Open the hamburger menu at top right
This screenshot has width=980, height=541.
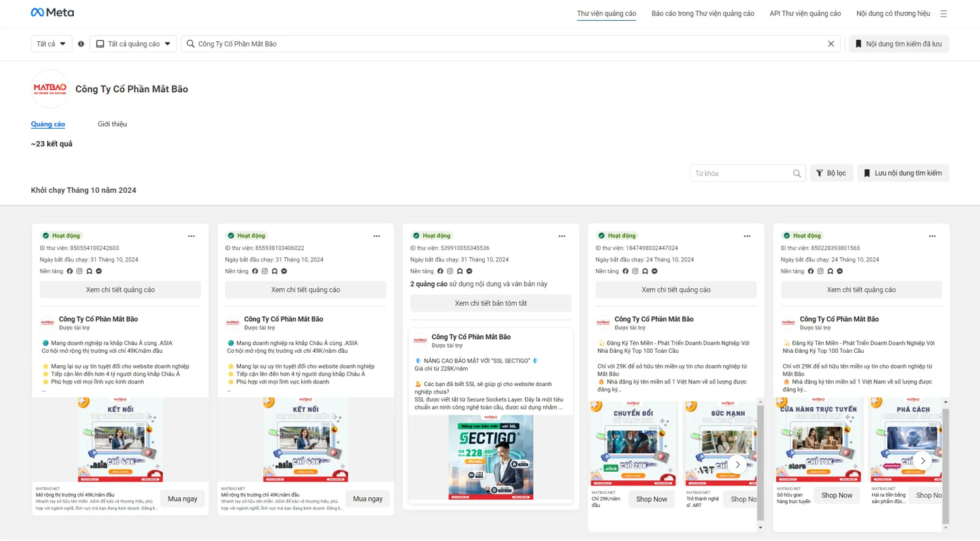pos(943,13)
